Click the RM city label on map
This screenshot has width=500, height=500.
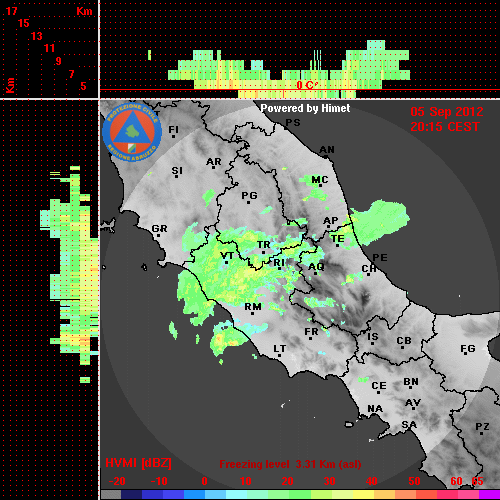coord(253,307)
